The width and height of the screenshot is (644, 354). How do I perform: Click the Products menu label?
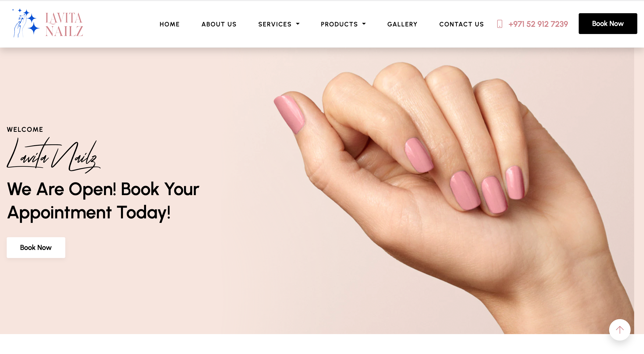[339, 24]
